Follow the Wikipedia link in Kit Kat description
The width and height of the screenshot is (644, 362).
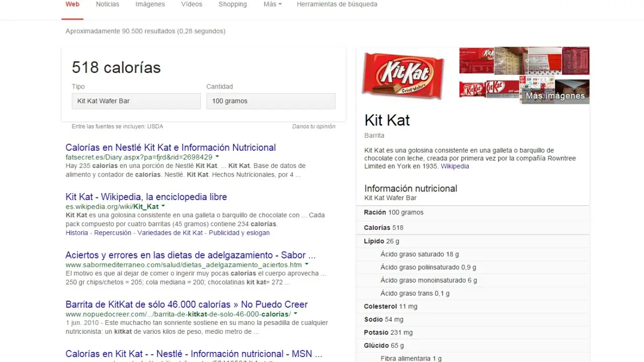pos(455,166)
